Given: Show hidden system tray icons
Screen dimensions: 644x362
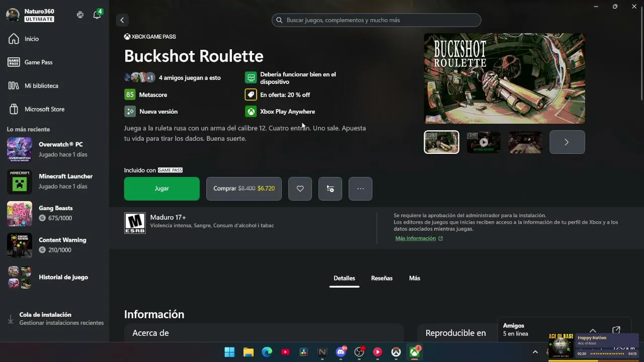Looking at the screenshot, I should (x=535, y=352).
